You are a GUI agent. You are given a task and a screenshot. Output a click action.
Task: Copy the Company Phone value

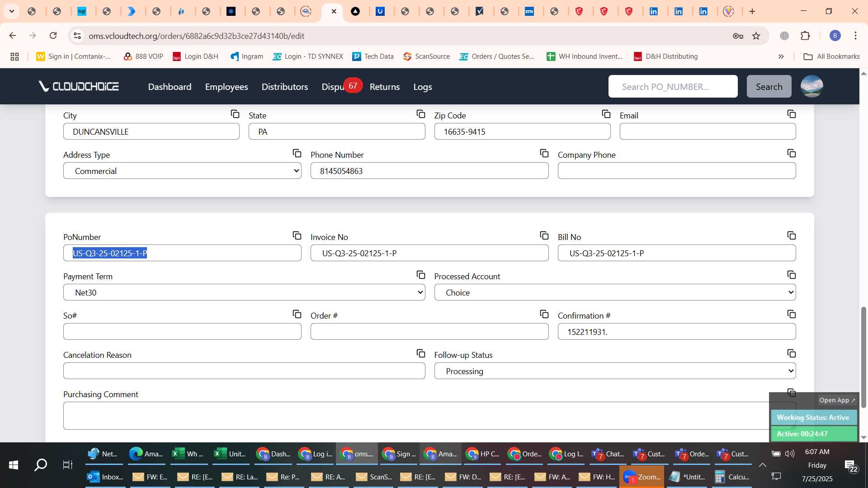pyautogui.click(x=792, y=153)
